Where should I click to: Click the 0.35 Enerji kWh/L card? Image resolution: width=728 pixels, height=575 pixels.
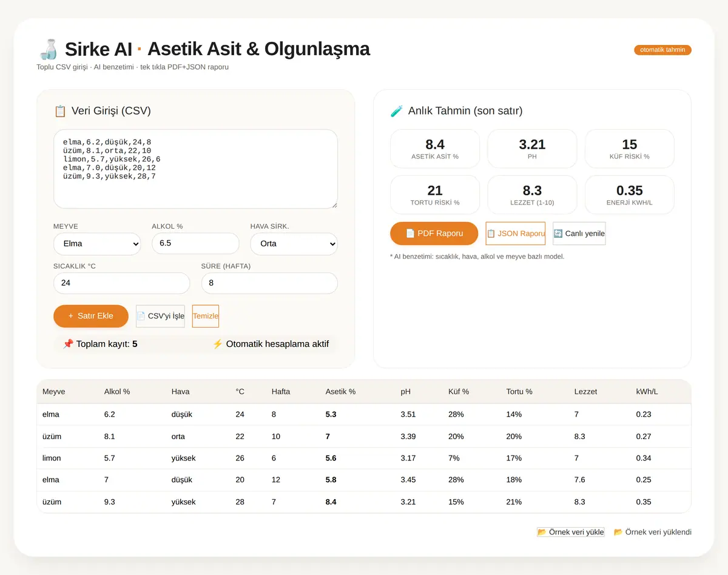click(630, 195)
